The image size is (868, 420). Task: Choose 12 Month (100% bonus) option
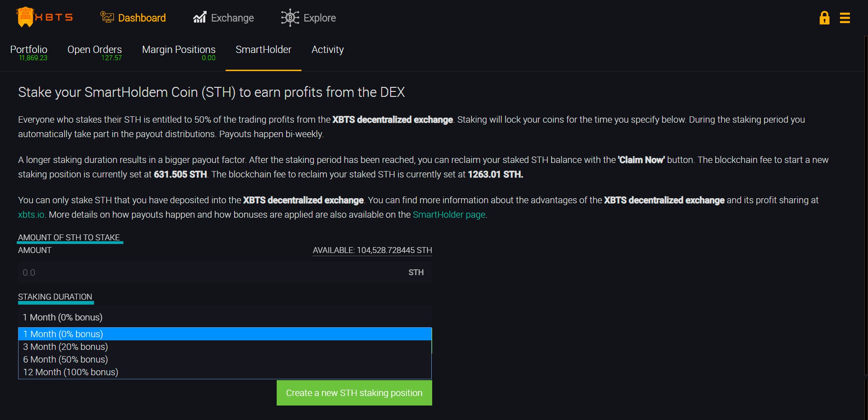(x=225, y=372)
